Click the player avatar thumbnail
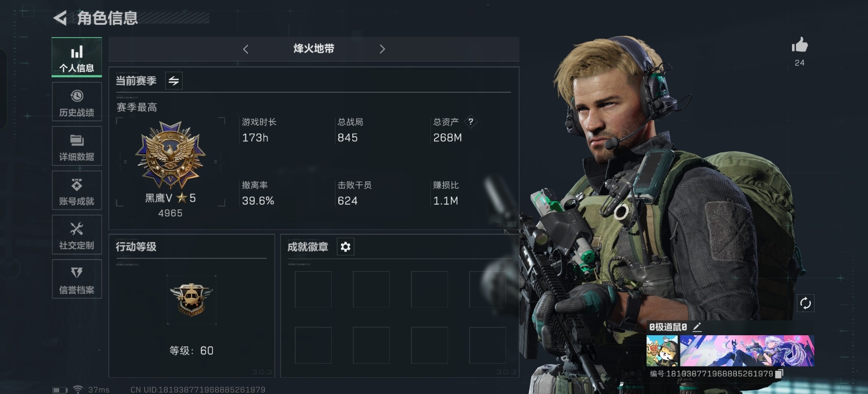Screen dimensions: 868x394 (662, 351)
